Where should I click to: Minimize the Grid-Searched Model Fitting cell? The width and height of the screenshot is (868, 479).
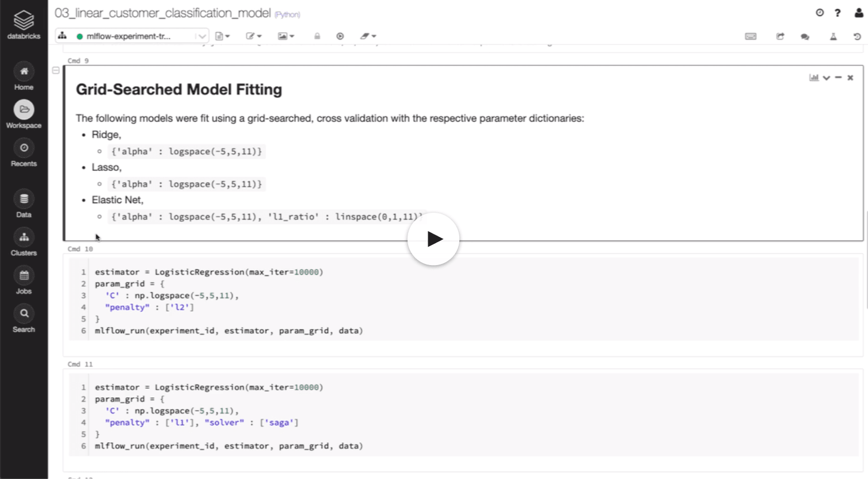point(838,78)
